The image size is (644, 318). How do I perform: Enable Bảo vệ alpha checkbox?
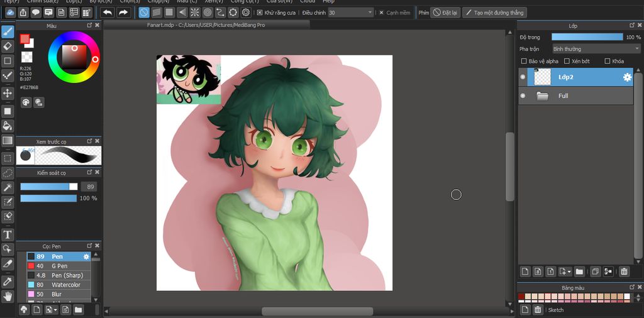524,61
